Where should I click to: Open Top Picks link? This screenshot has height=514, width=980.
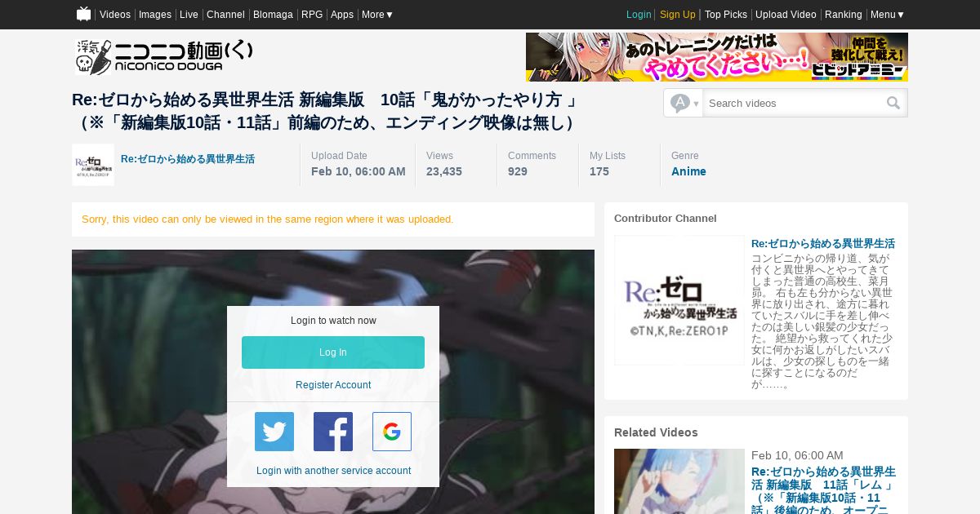tap(726, 15)
